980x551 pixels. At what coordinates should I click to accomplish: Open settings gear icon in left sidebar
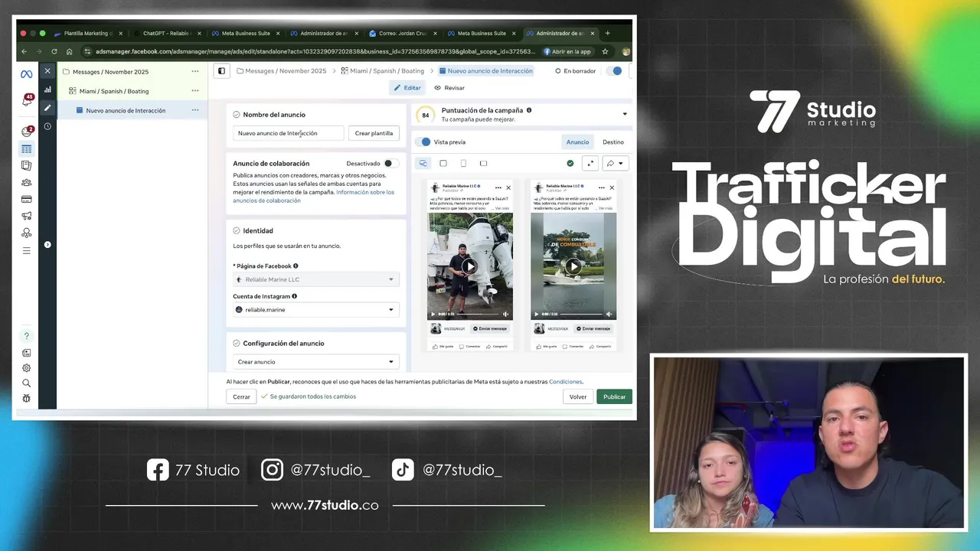tap(27, 368)
